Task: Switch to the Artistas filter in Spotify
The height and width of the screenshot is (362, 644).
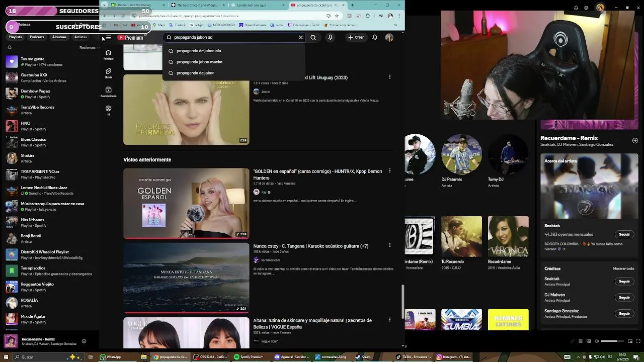Action: (80, 37)
